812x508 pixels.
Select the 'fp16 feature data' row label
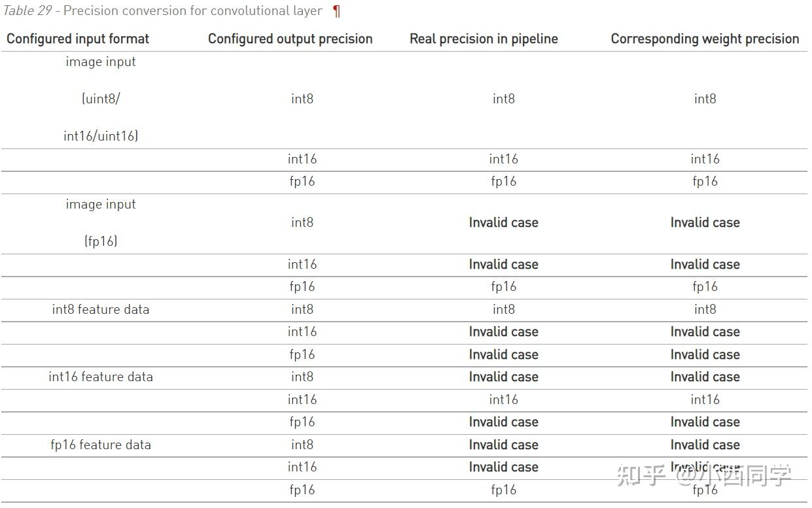[101, 445]
